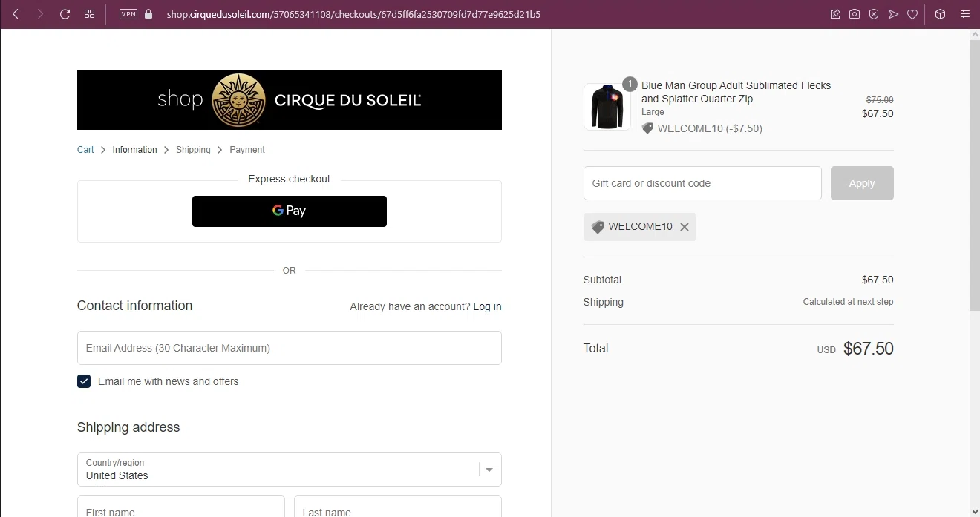980x517 pixels.
Task: Open the easy setup sliders icon
Action: point(964,14)
